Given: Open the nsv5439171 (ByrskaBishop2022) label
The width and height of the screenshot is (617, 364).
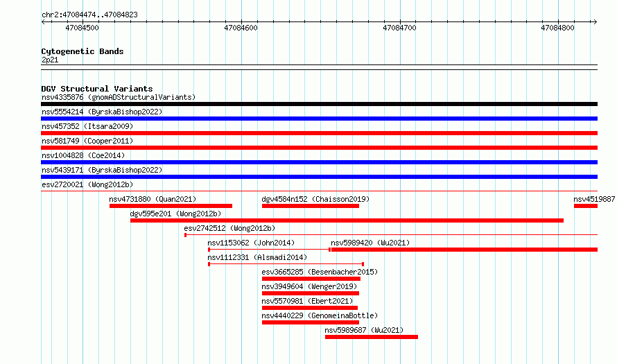Looking at the screenshot, I should [x=102, y=170].
